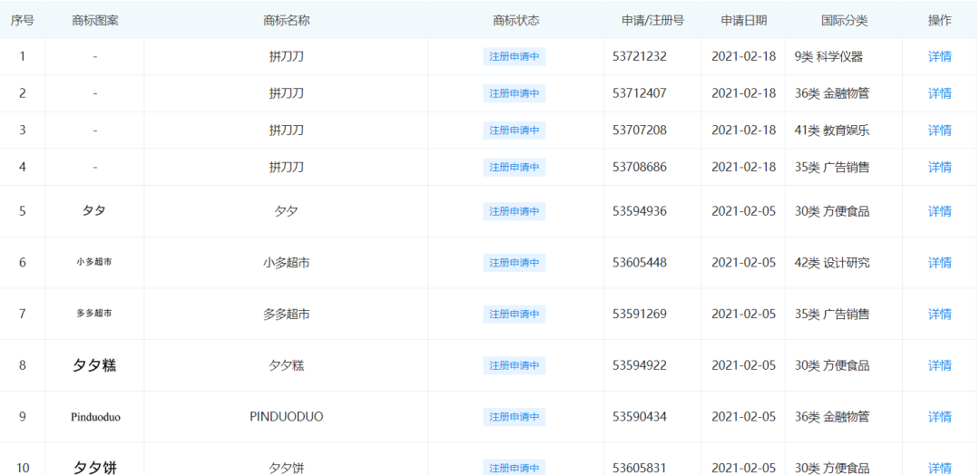Click application number 53605831

(640, 468)
